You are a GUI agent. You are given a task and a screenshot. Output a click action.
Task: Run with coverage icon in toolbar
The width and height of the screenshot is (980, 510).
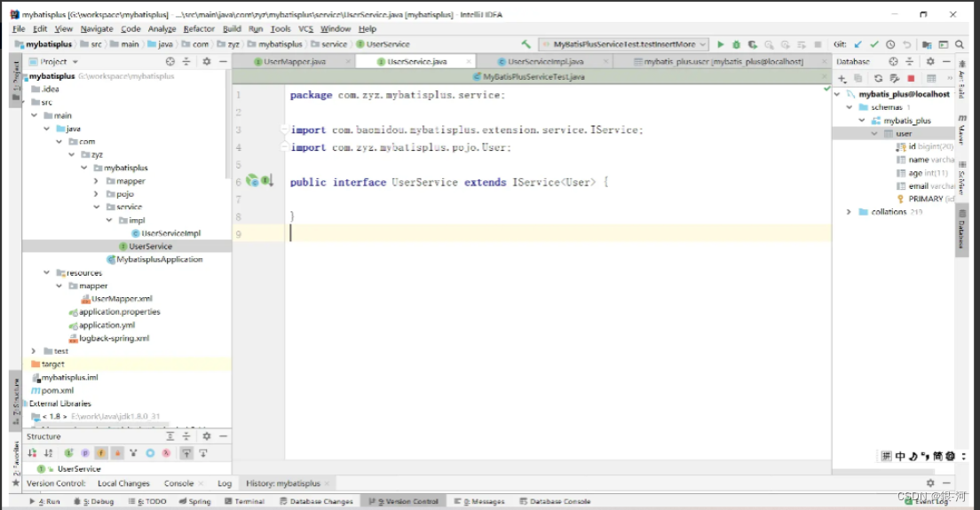point(753,44)
